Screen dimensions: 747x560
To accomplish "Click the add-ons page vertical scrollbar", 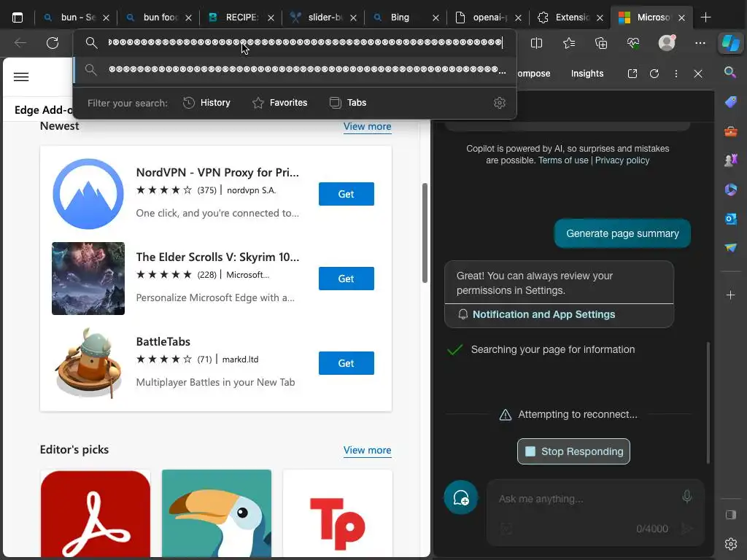I will tap(425, 233).
